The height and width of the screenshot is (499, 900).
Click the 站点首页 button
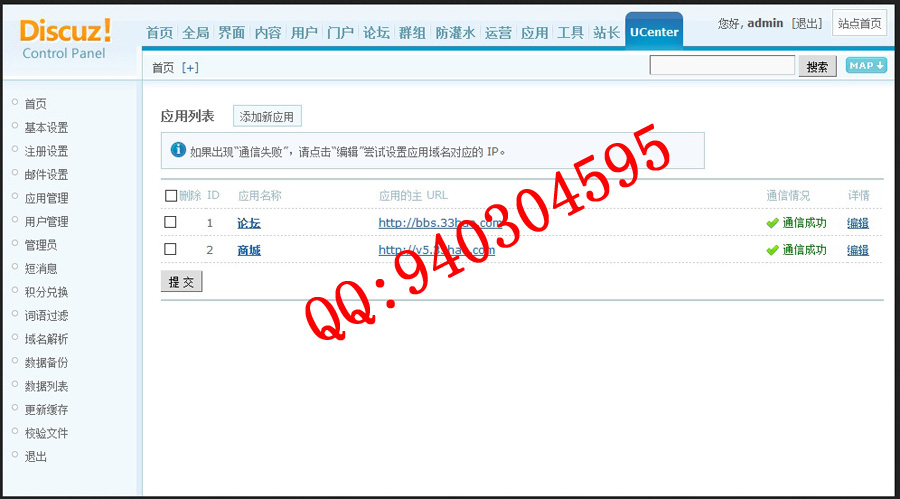tap(859, 23)
